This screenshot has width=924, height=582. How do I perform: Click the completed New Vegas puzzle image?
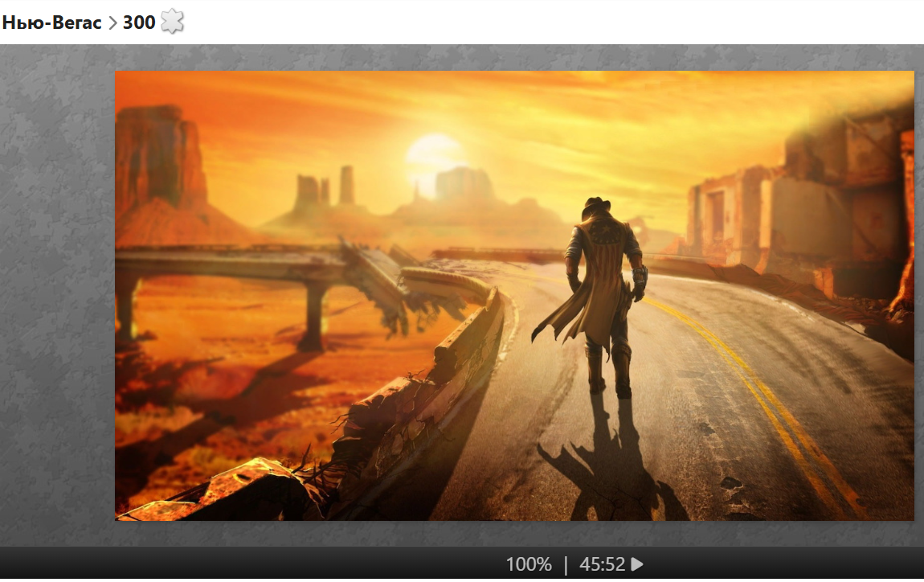(514, 296)
